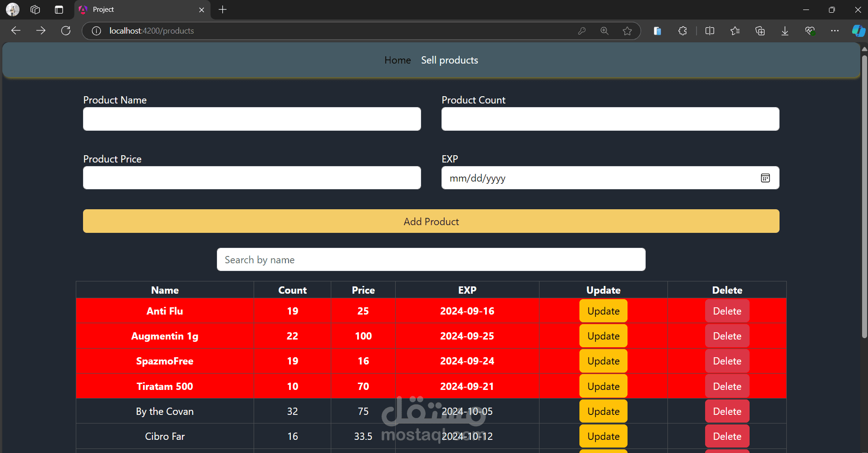Open the tab actions menu
The width and height of the screenshot is (868, 453).
pos(59,10)
